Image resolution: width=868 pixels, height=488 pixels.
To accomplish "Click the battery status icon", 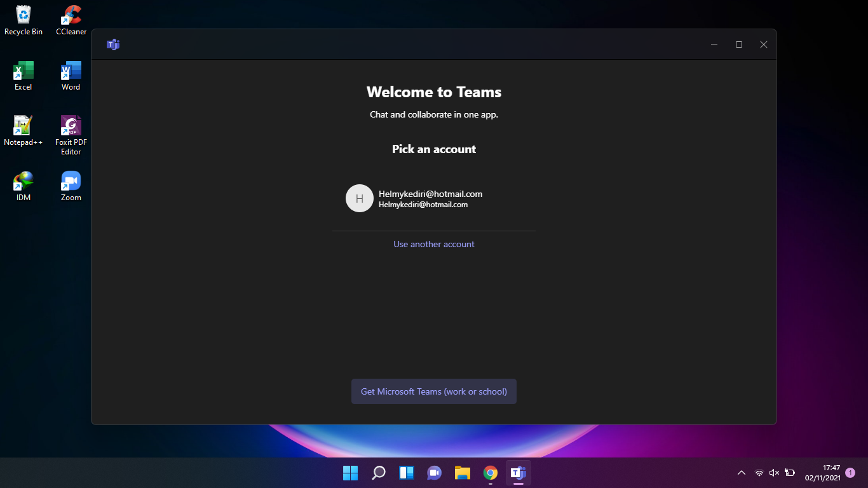I will (x=790, y=473).
